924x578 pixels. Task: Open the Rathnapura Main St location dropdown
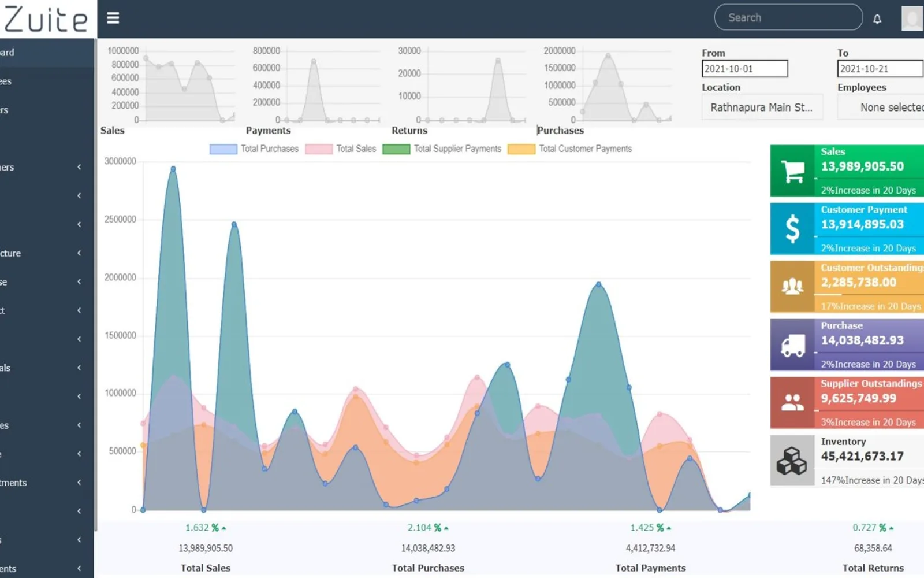click(x=762, y=108)
